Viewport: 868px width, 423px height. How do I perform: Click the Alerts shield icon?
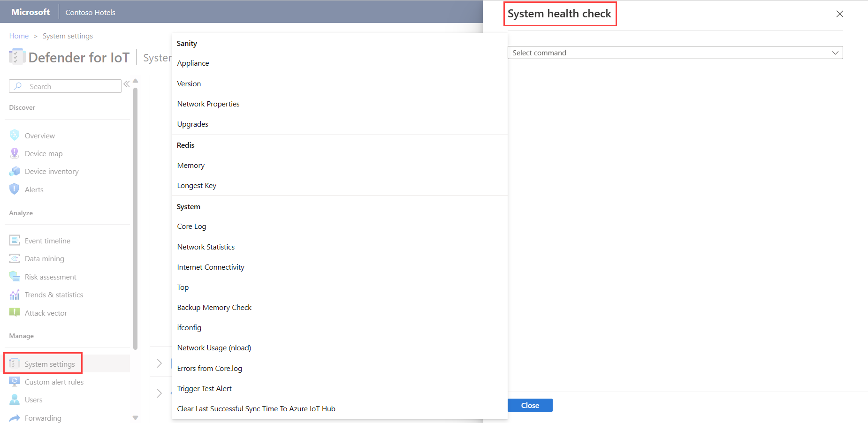15,189
